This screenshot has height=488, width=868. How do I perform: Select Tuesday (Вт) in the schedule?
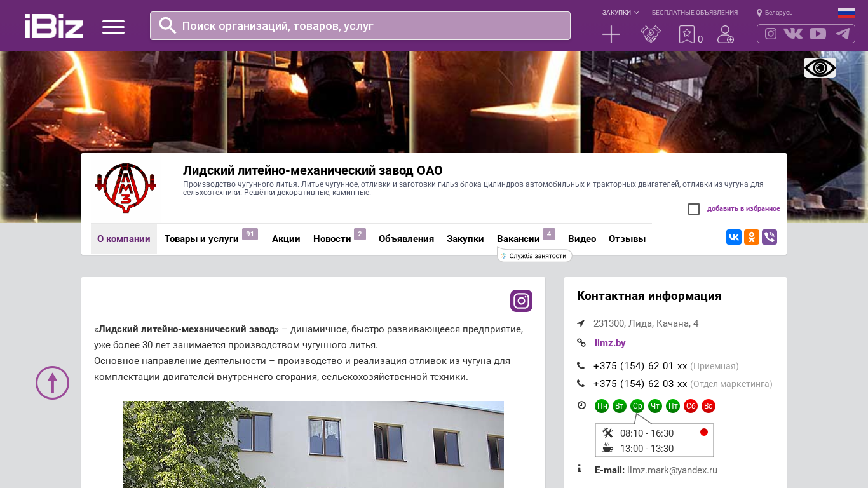tap(620, 406)
